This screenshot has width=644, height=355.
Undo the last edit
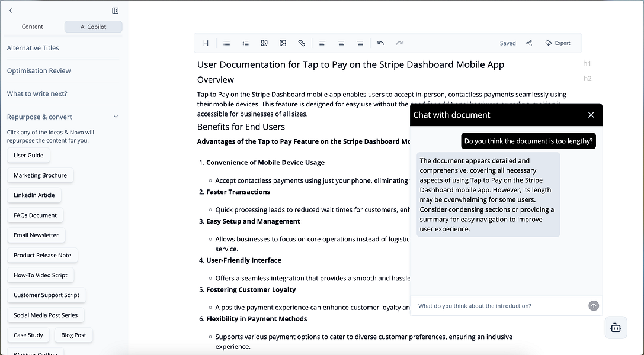380,43
